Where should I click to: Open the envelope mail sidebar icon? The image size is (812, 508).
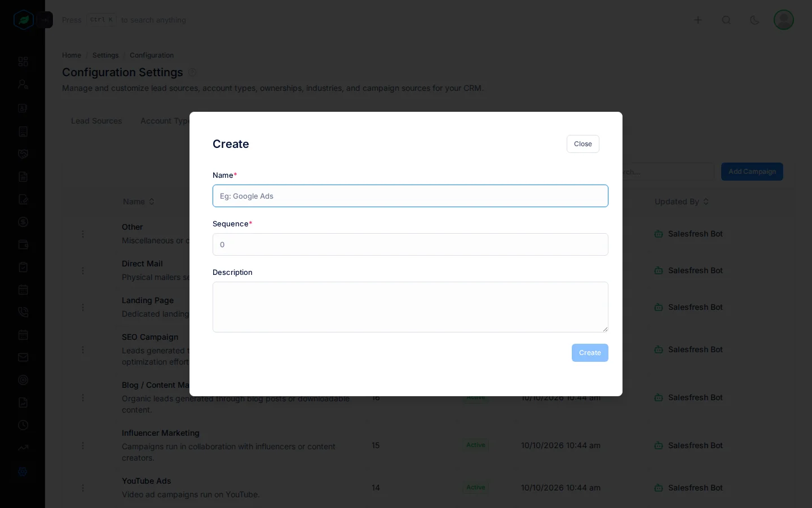point(23,357)
